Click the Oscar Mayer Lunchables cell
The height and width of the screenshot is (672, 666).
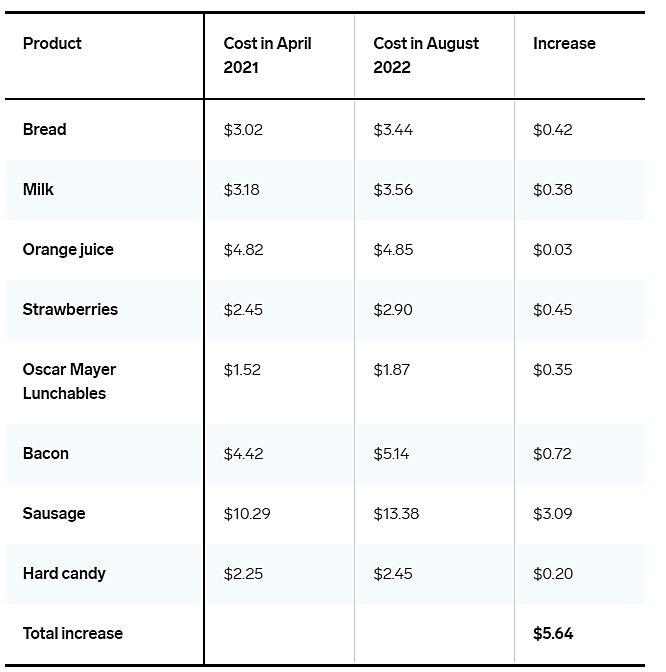[69, 381]
